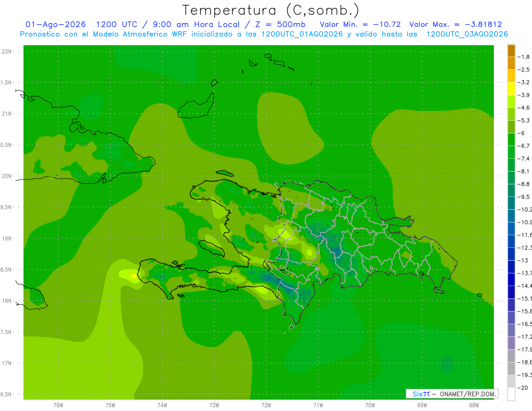Click the '74W' longitude label
This screenshot has height=411, width=532.
click(162, 405)
